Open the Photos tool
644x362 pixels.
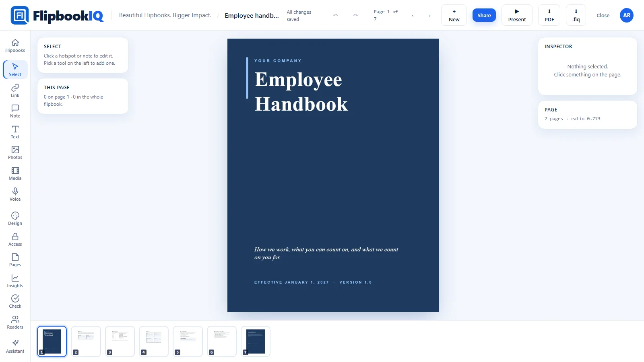15,153
